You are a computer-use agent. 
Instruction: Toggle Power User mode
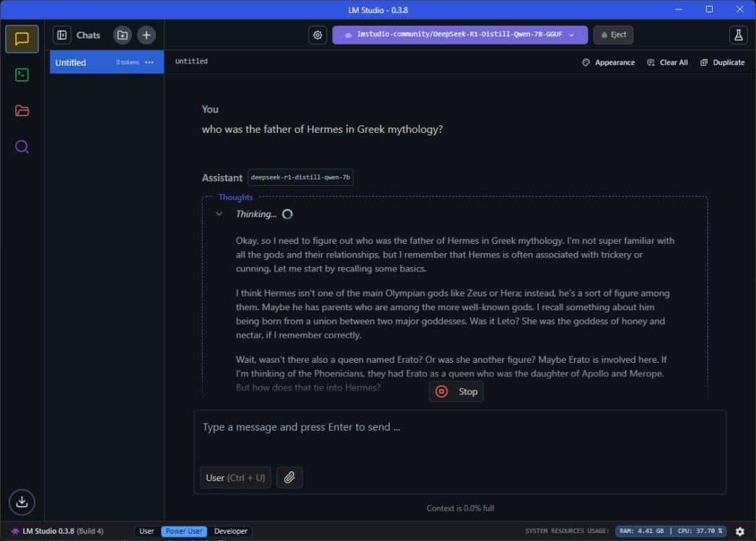click(184, 531)
